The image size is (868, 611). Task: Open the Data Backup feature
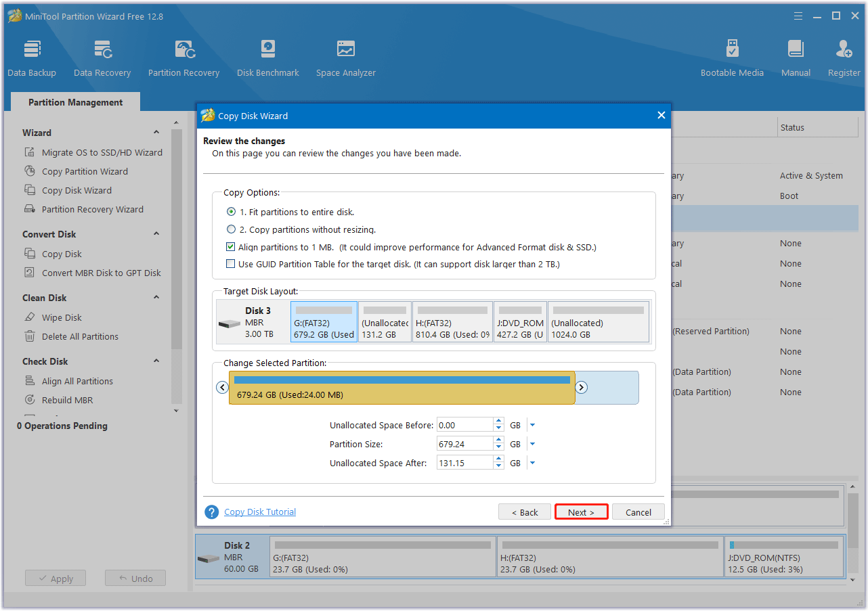31,57
